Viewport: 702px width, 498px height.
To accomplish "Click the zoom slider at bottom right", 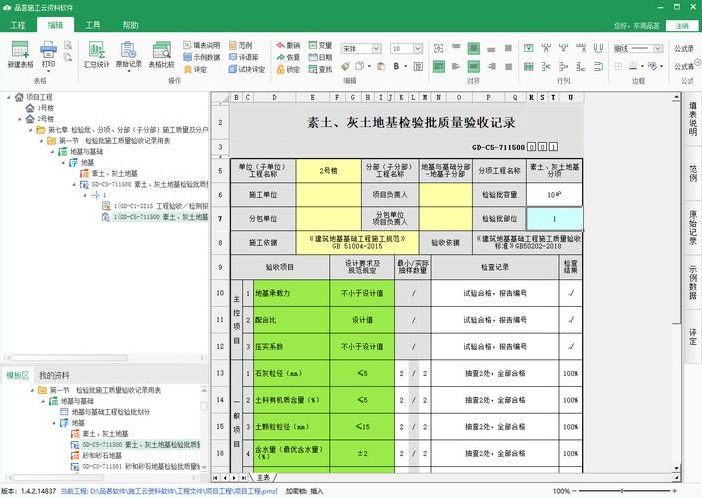I will coord(624,491).
